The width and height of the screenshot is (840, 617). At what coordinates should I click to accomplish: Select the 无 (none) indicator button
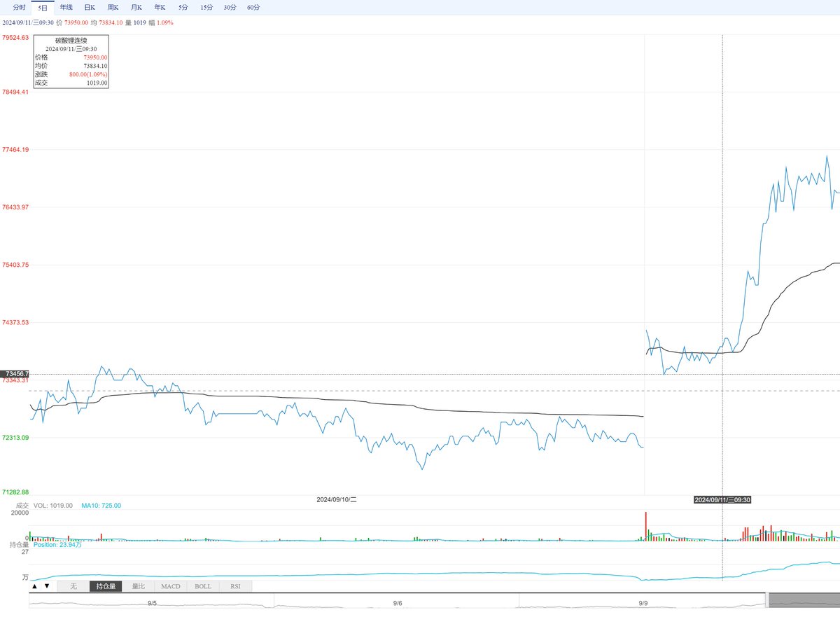click(x=73, y=586)
